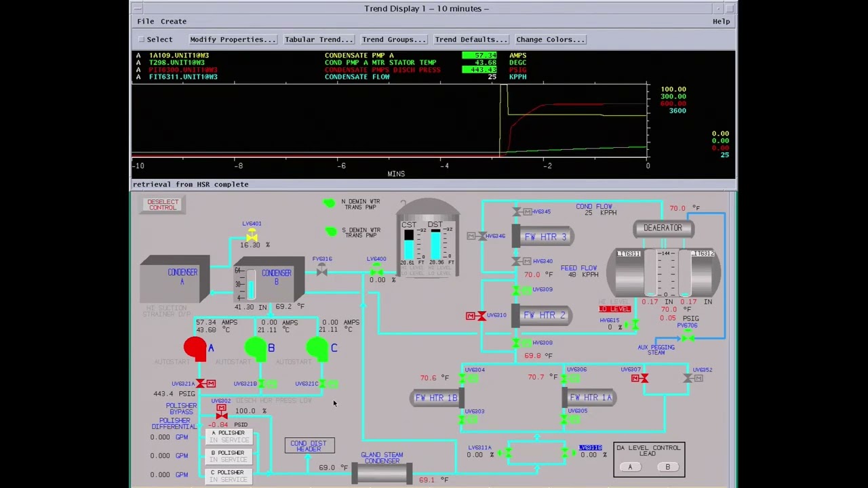Click the Deselect Control button
The width and height of the screenshot is (868, 488).
pyautogui.click(x=163, y=205)
